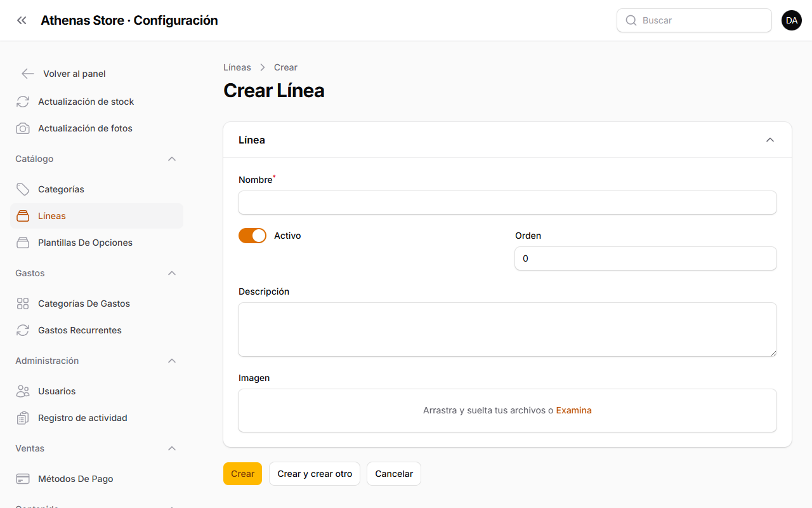Click the Categorías tag icon
The width and height of the screenshot is (812, 508).
(x=23, y=189)
